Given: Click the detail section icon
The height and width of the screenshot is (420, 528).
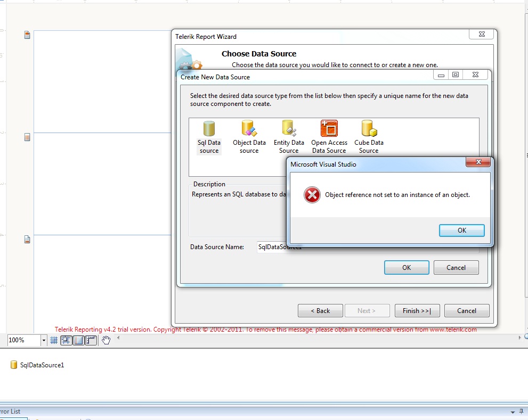Looking at the screenshot, I should pos(27,137).
